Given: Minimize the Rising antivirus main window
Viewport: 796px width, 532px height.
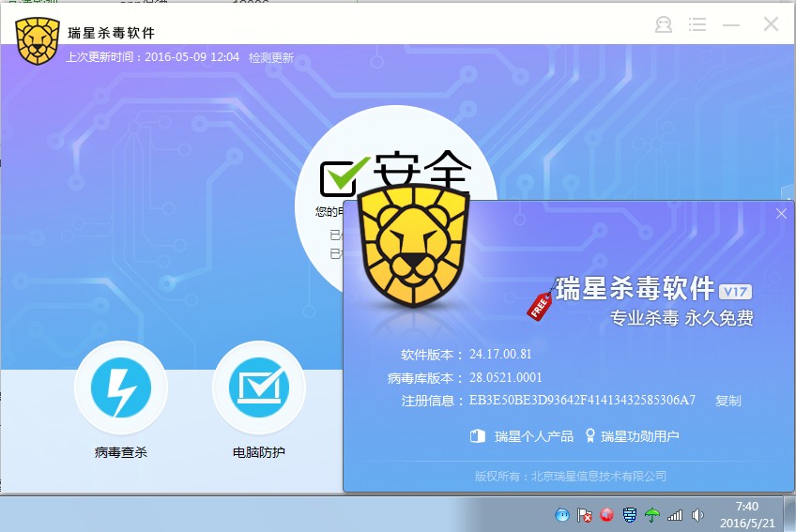Looking at the screenshot, I should (x=731, y=24).
